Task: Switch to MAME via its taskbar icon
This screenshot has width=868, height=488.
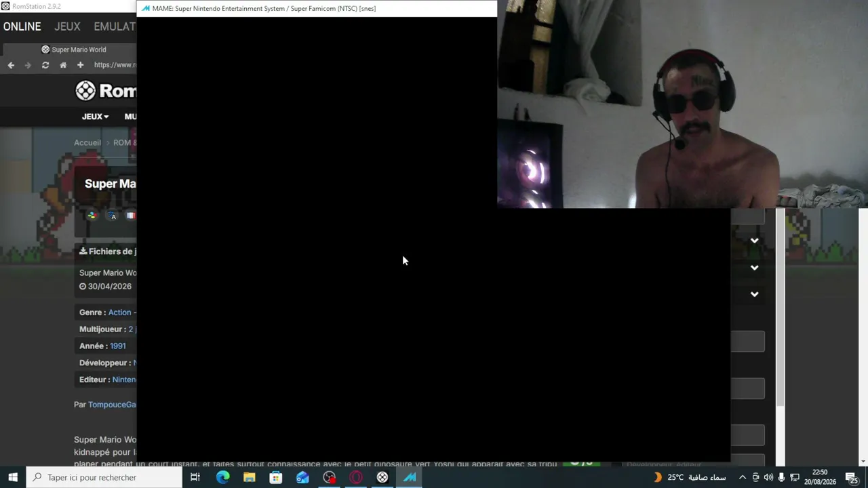Action: 410,477
